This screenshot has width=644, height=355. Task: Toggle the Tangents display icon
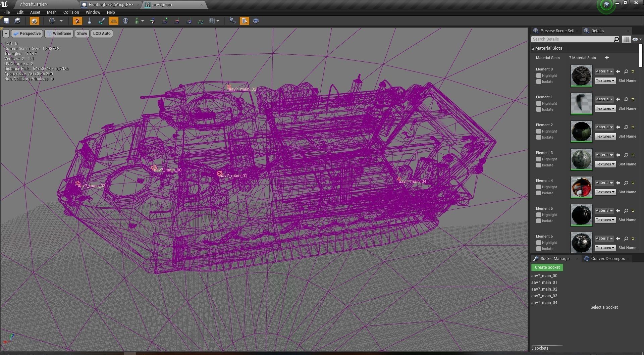point(177,21)
